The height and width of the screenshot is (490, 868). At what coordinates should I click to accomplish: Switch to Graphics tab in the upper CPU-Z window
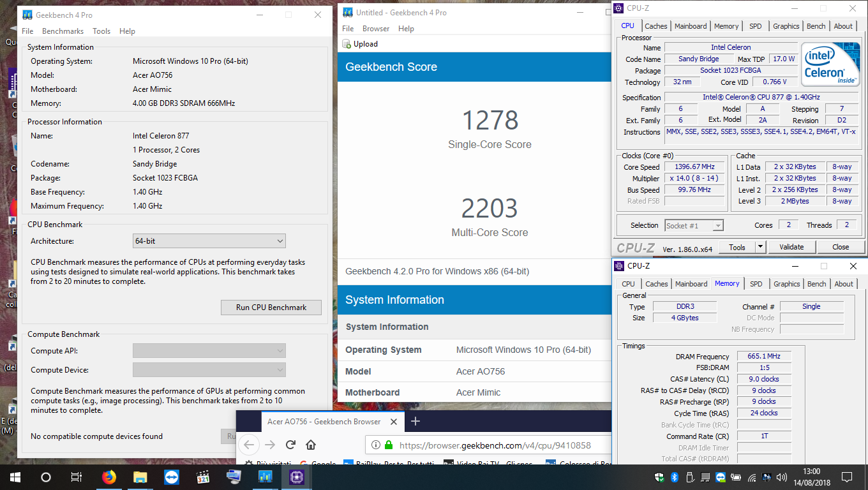(786, 26)
